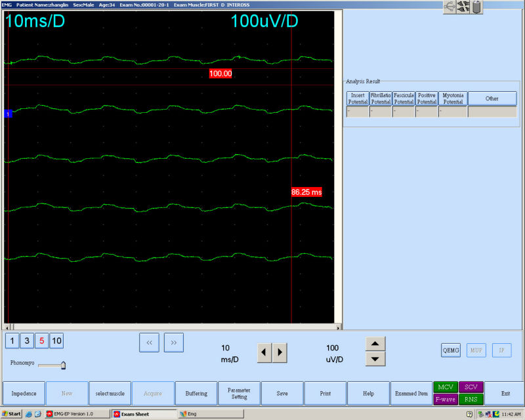Viewport: 525px width, 420px height.
Task: Click Insert Potential column header
Action: [358, 98]
